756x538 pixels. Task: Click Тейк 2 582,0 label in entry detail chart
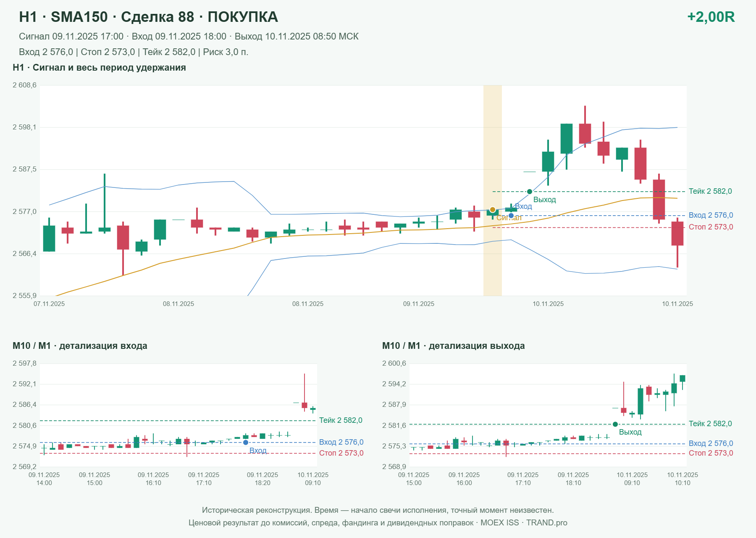tap(341, 420)
